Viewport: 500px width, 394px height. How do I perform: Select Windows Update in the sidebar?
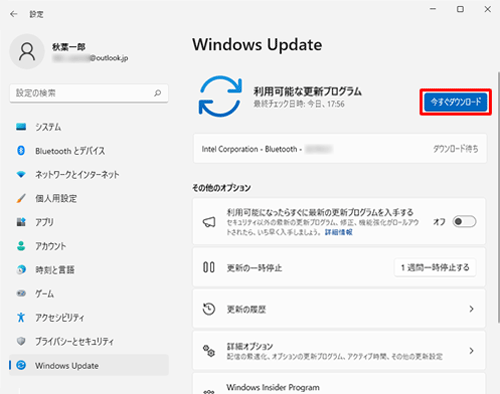[89, 365]
